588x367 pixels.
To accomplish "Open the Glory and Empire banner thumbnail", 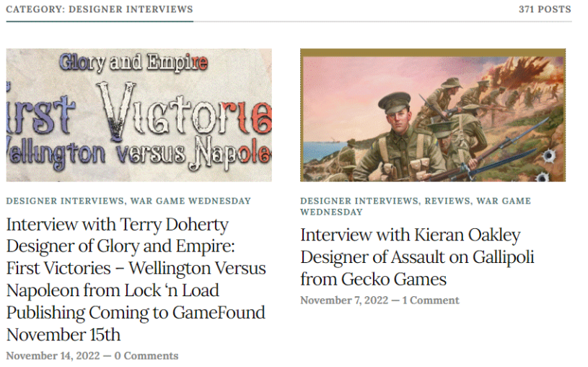I will pyautogui.click(x=139, y=115).
